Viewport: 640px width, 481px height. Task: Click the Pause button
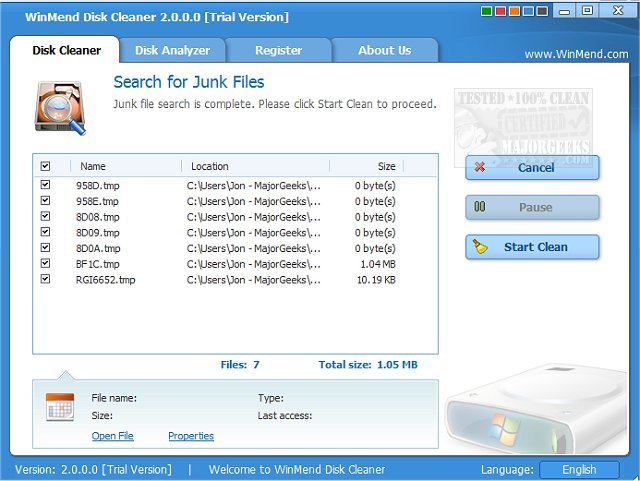532,207
